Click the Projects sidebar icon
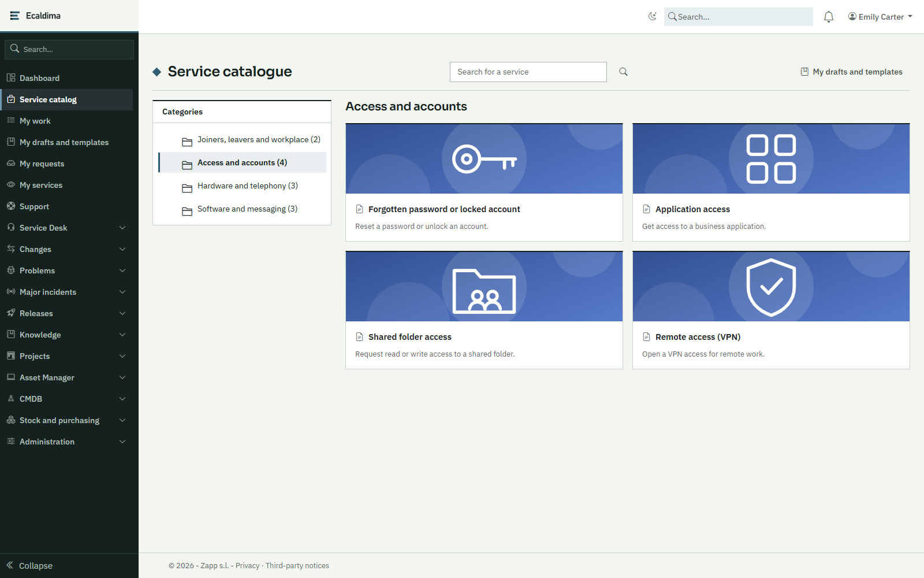The width and height of the screenshot is (924, 578). (x=11, y=355)
